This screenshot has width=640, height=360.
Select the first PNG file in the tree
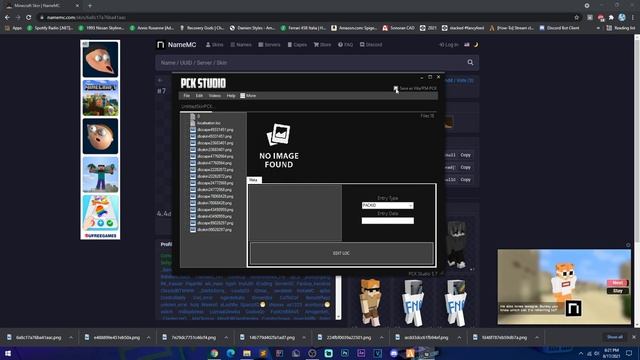point(211,130)
